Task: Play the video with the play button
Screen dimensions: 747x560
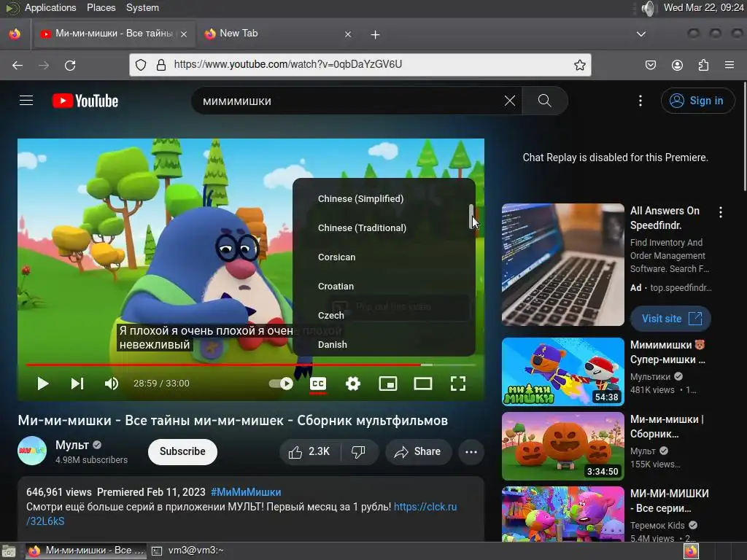Action: click(43, 384)
